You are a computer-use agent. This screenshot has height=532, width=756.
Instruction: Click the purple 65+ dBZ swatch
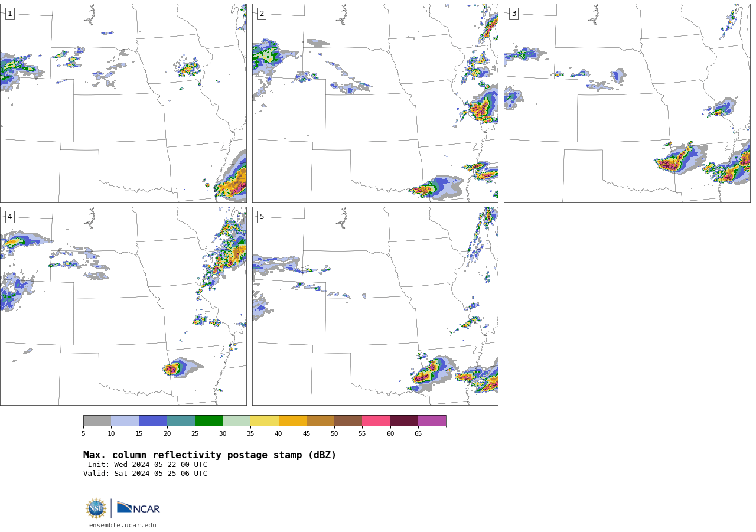coord(432,421)
